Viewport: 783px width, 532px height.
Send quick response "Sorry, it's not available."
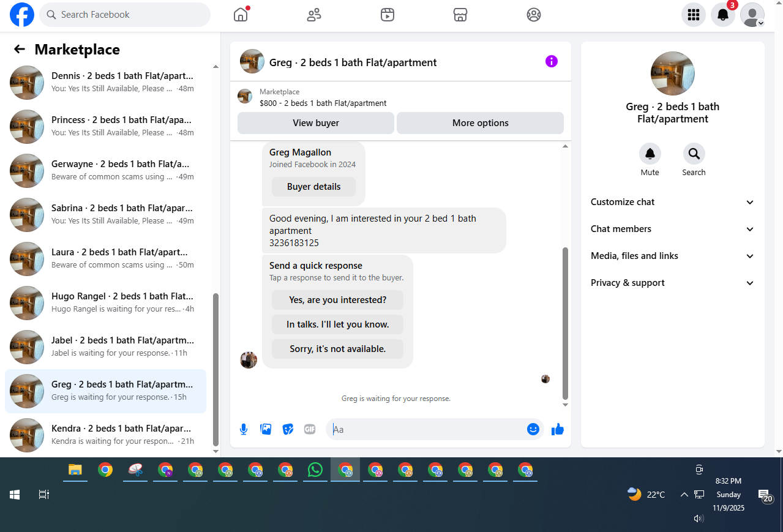[x=337, y=349]
